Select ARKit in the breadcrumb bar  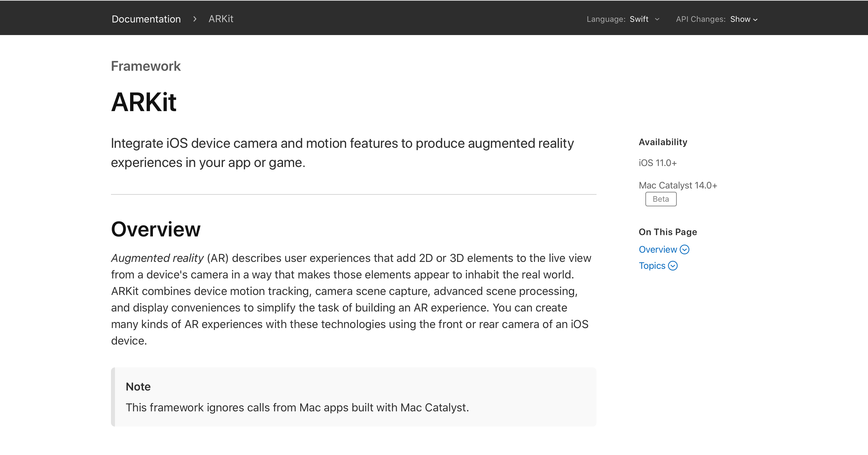click(221, 19)
